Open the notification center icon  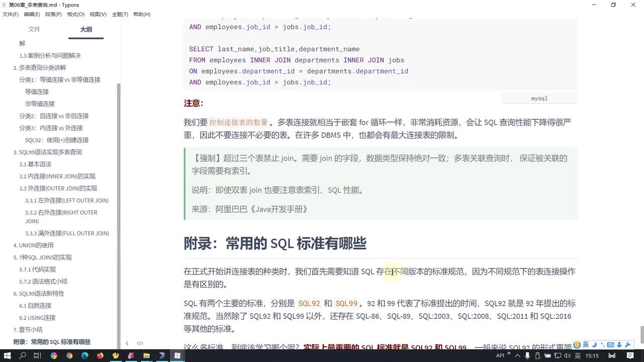(x=630, y=355)
